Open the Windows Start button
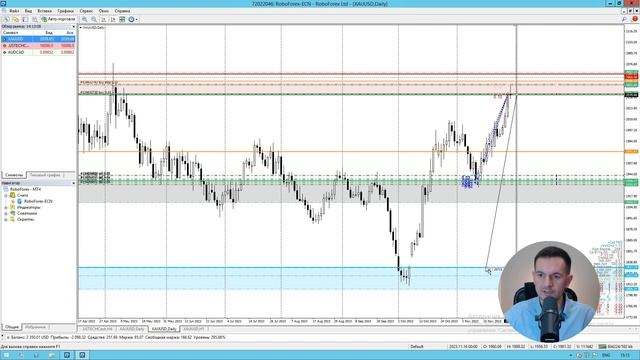Viewport: 640px width, 360px height. pos(6,356)
